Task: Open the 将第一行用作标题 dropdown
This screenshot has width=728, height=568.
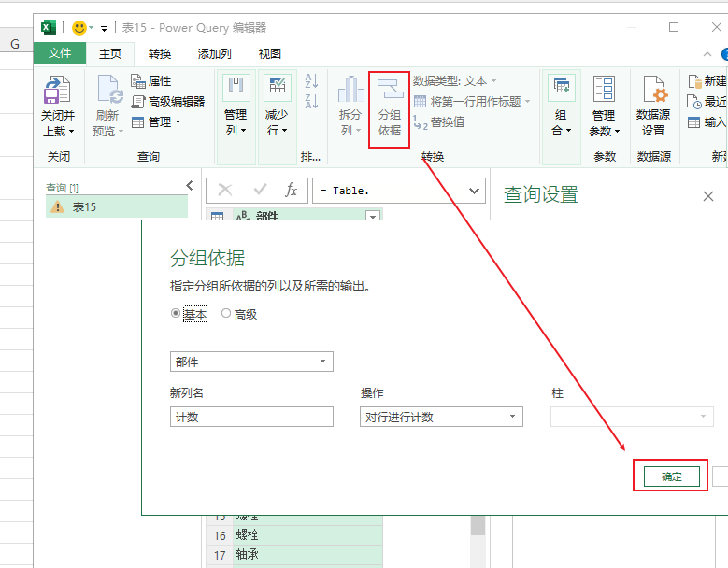Action: (472, 101)
